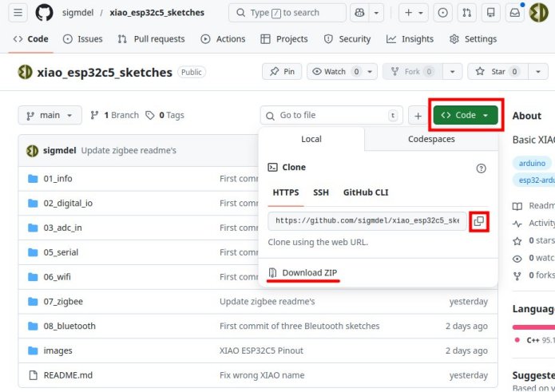Viewport: 555px width, 392px height.
Task: Open the hamburger navigation menu
Action: point(18,13)
